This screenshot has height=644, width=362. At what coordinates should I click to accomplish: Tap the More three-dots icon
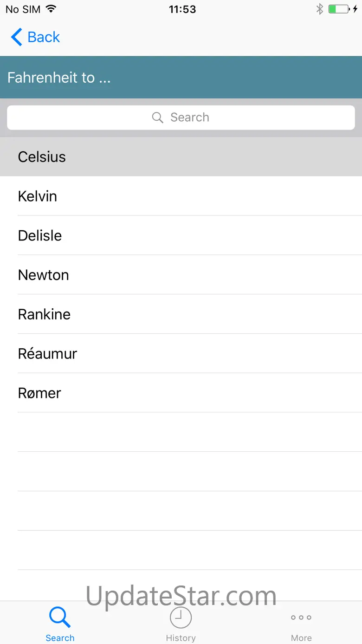click(x=301, y=618)
